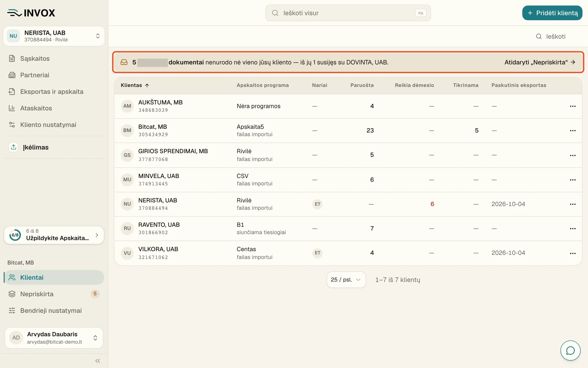Screen dimensions: 588x368
Task: Collapse the sidebar with double-chevron icon
Action: pyautogui.click(x=98, y=361)
